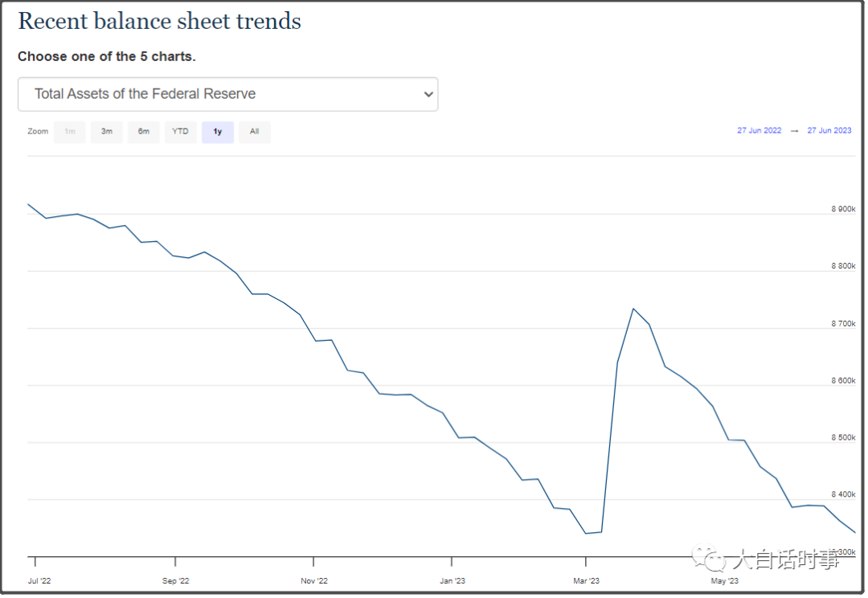
Task: Select the 6m zoom button
Action: (143, 132)
